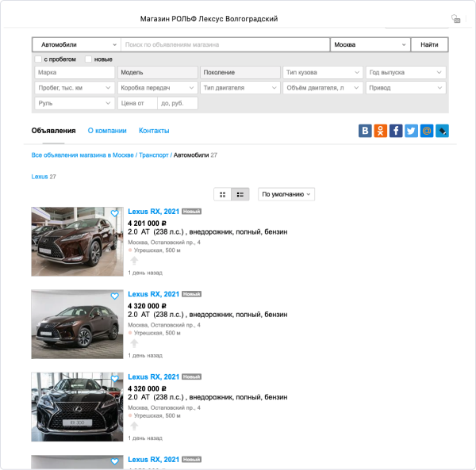Share the store on VKontakte

pos(365,131)
